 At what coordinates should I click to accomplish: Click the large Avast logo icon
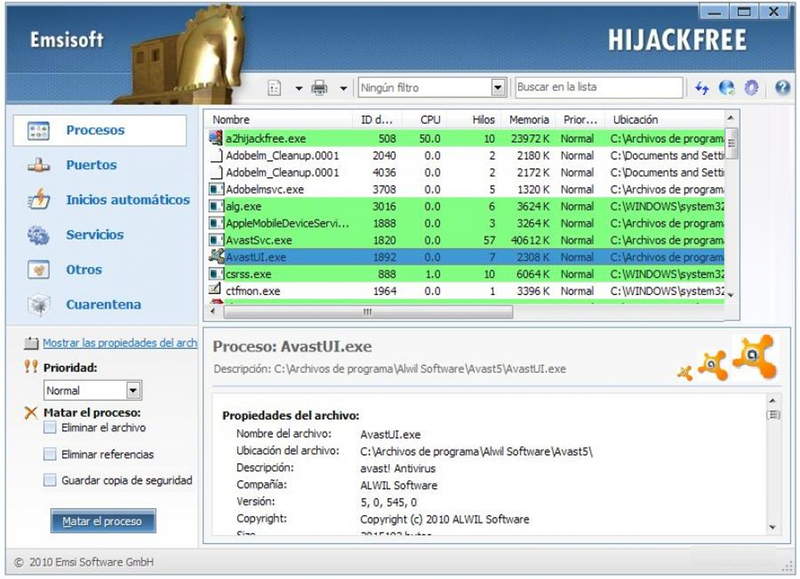point(755,356)
